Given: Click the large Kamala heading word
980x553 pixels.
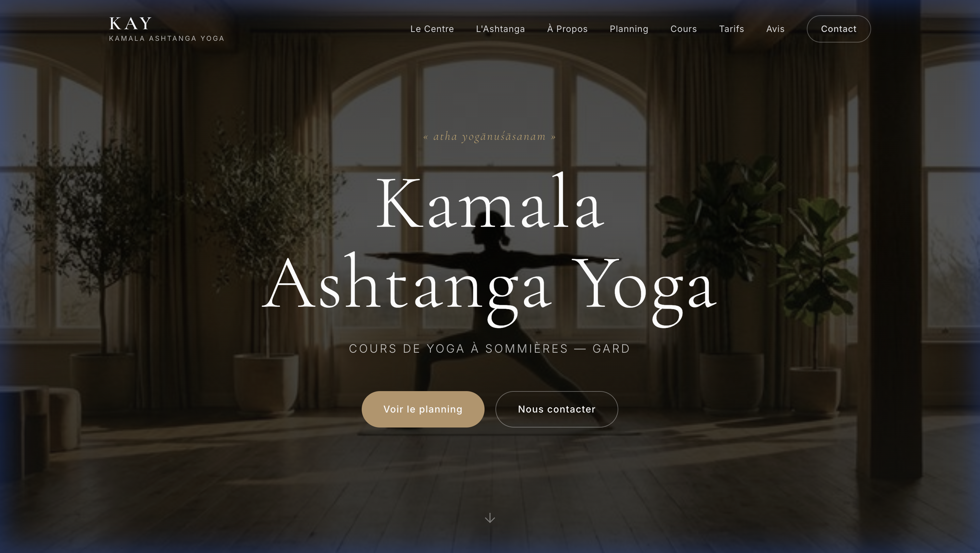Looking at the screenshot, I should tap(490, 202).
